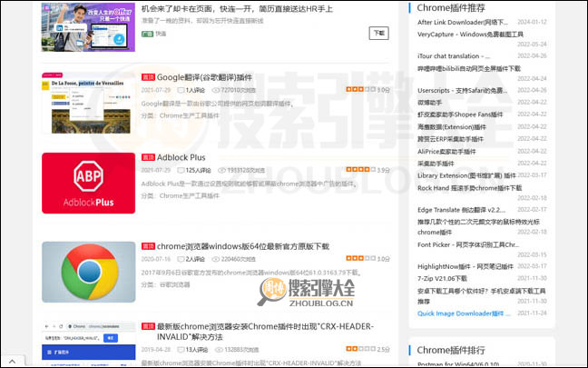Open 海鹰数据(Extension)插件 link
Screen dimensions: 588x368
452,127
